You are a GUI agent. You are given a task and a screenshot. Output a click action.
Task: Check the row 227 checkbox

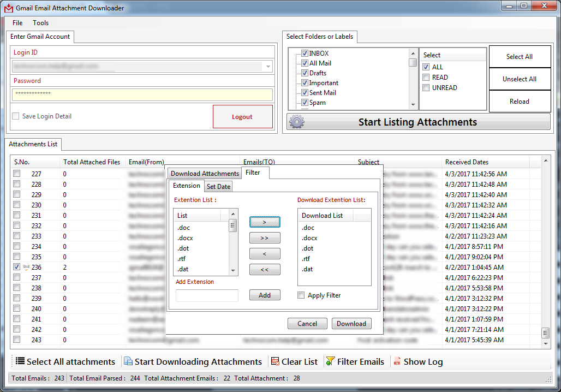click(16, 173)
